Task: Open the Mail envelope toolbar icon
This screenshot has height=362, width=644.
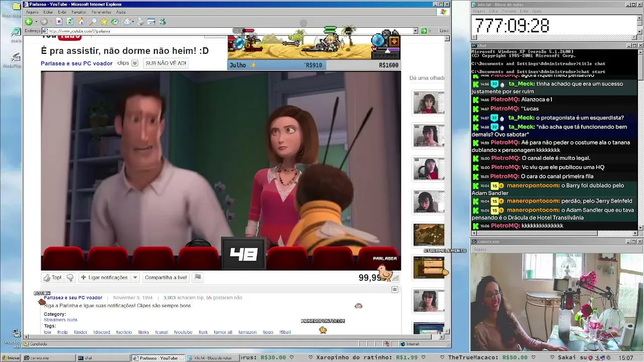Action: [127, 22]
